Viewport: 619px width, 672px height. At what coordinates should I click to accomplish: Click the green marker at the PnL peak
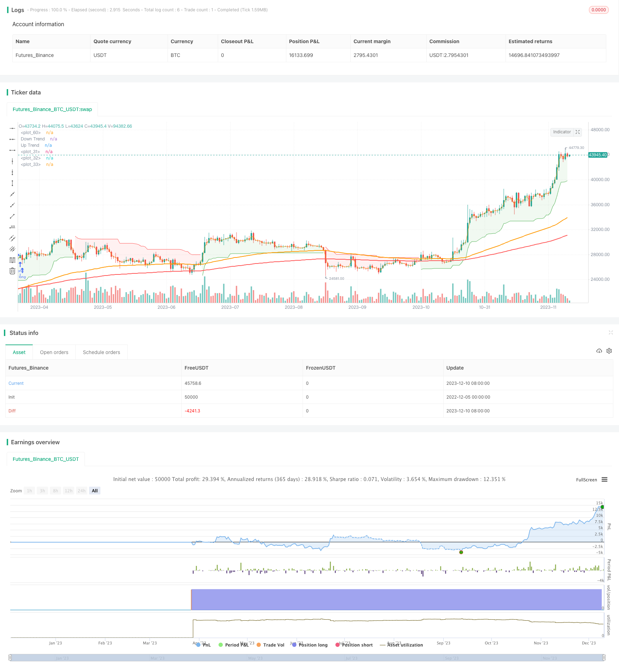[602, 507]
